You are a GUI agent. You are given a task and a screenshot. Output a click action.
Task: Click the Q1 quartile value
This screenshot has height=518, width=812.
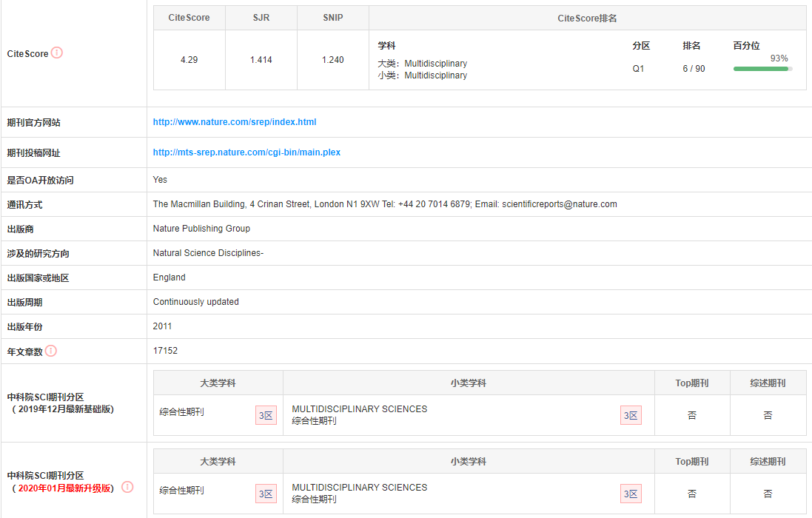click(638, 69)
